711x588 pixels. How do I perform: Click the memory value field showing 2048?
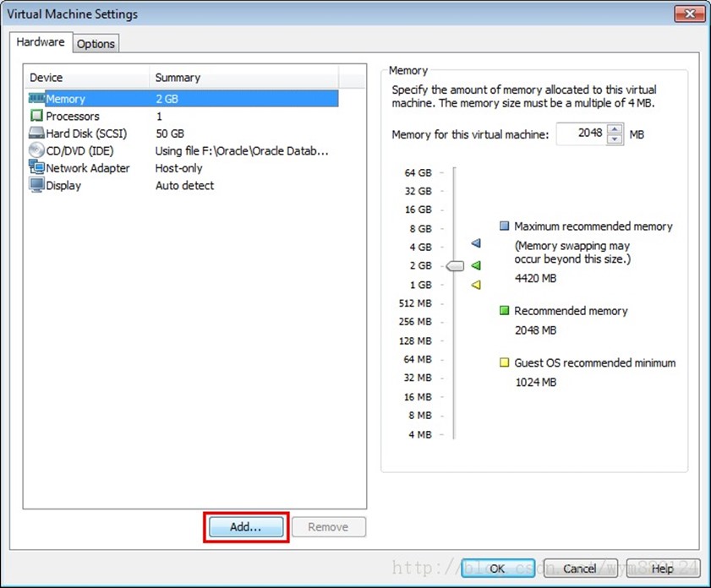[582, 134]
